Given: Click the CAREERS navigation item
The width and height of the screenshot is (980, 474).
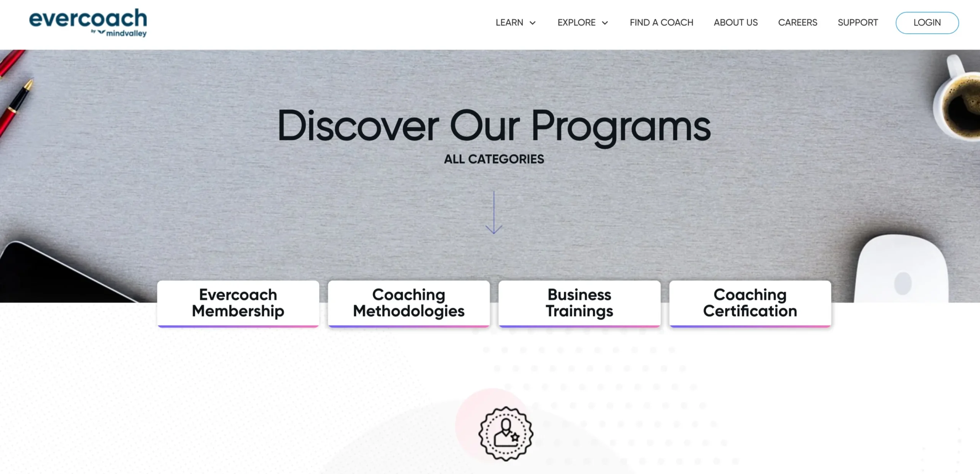Looking at the screenshot, I should [x=798, y=23].
